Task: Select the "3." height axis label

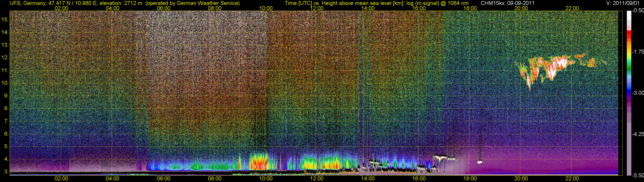Action: click(x=6, y=172)
